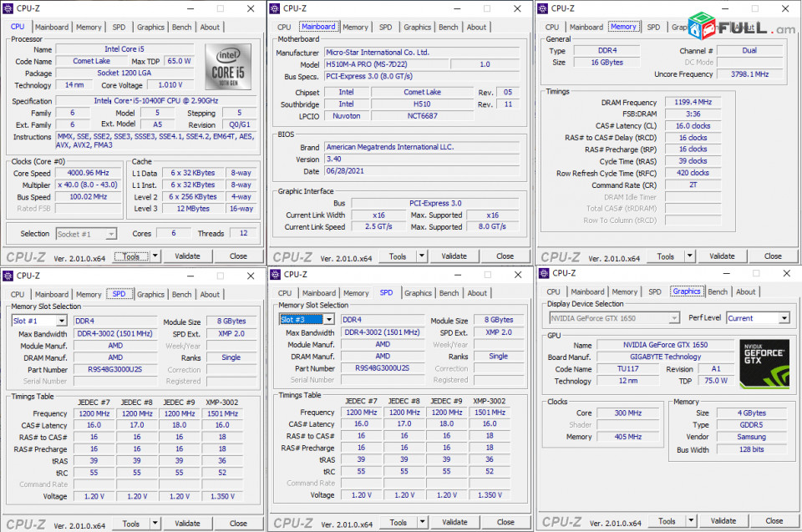Viewport: 802px width, 532px height.
Task: Open the Slot #3 memory slot dropdown
Action: click(x=329, y=319)
